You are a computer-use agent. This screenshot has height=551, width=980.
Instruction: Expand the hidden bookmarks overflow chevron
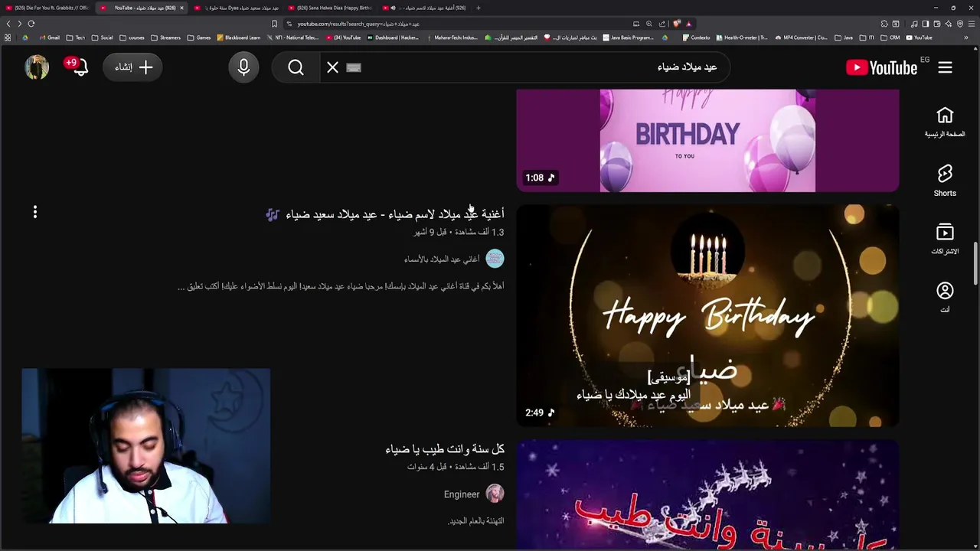pos(966,37)
